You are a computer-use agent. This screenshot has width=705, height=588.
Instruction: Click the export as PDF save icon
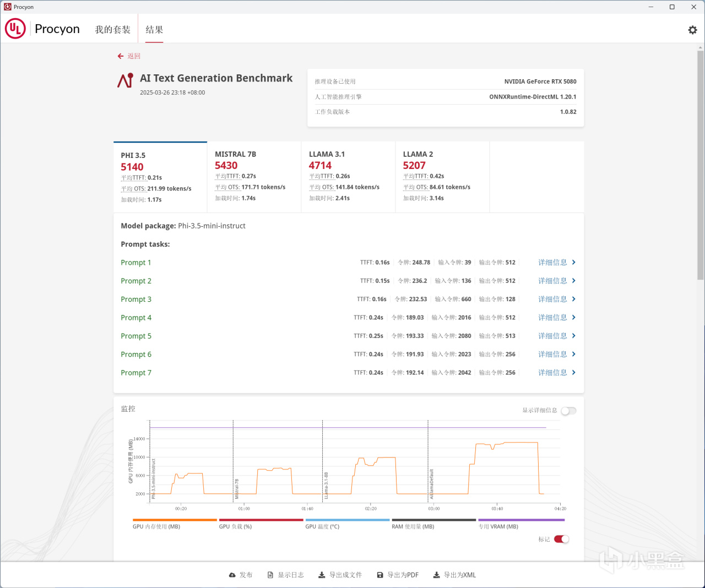pyautogui.click(x=380, y=575)
